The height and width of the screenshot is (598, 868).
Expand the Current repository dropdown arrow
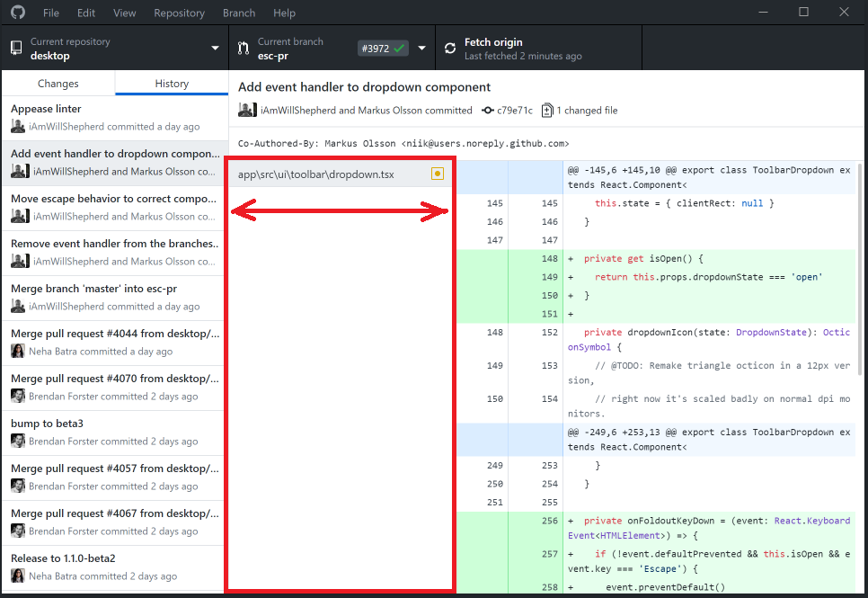(x=216, y=49)
